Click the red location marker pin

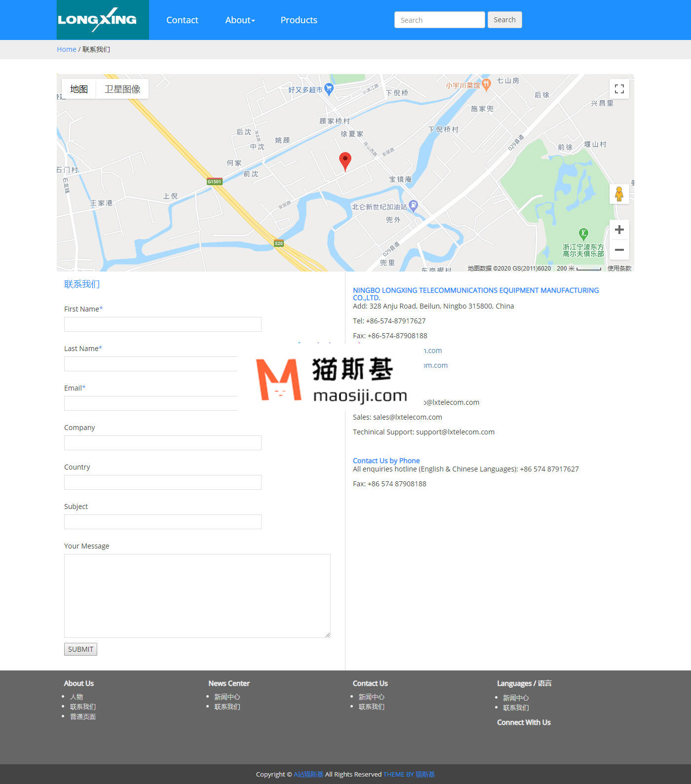click(345, 160)
